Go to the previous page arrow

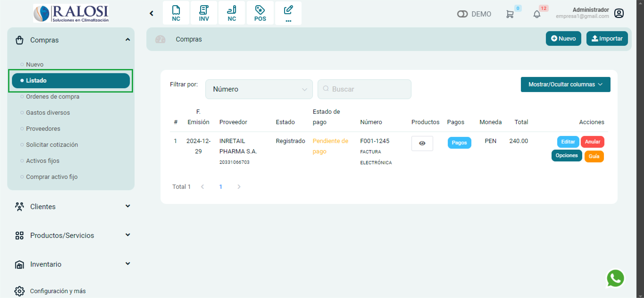click(203, 187)
